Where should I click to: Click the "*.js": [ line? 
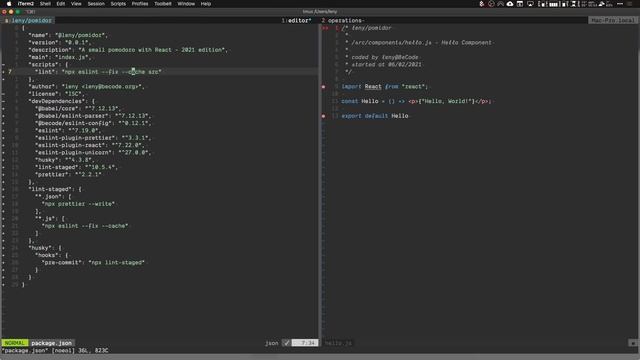pyautogui.click(x=50, y=219)
